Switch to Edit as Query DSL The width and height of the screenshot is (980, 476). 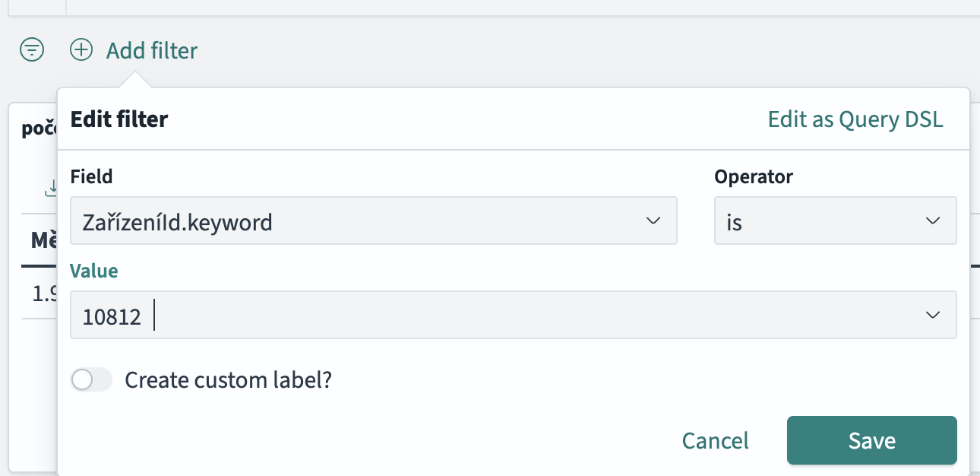tap(855, 119)
